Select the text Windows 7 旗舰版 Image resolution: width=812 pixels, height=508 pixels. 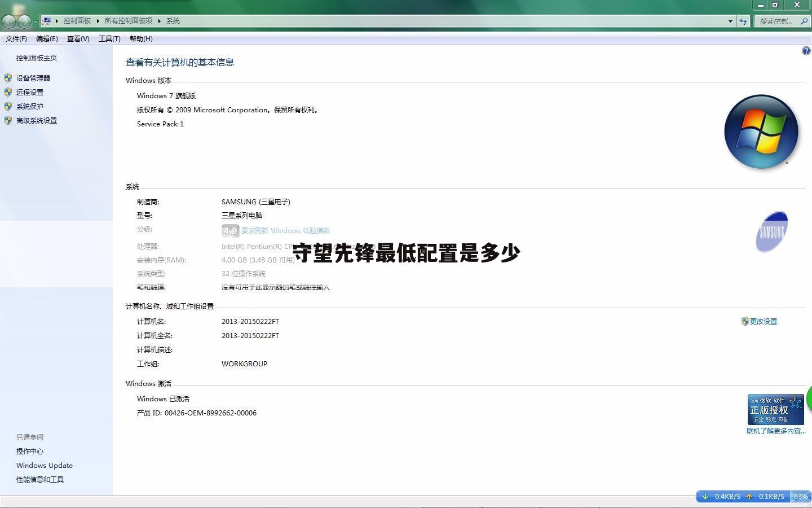pos(166,96)
